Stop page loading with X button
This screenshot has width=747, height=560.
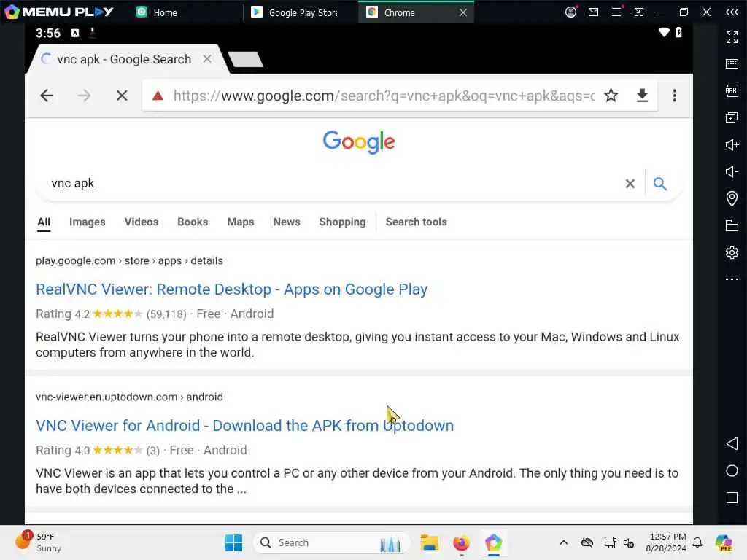[x=122, y=96]
